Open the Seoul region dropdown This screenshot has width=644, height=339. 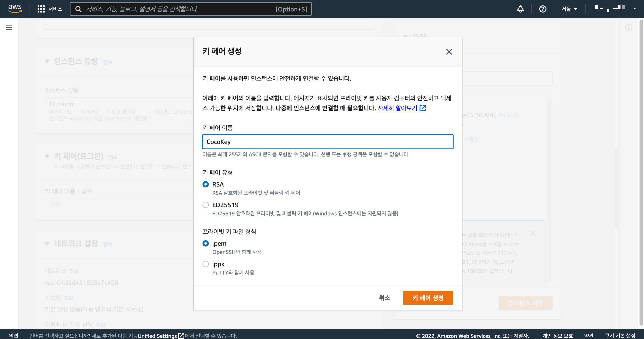tap(569, 9)
